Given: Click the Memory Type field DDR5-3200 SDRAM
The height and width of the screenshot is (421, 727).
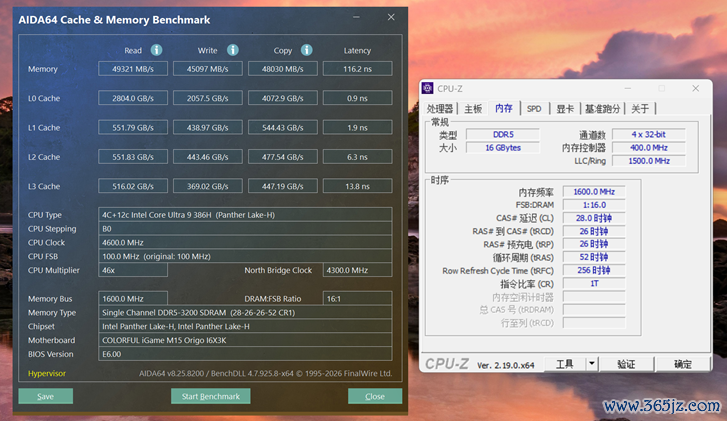Looking at the screenshot, I should [x=245, y=313].
